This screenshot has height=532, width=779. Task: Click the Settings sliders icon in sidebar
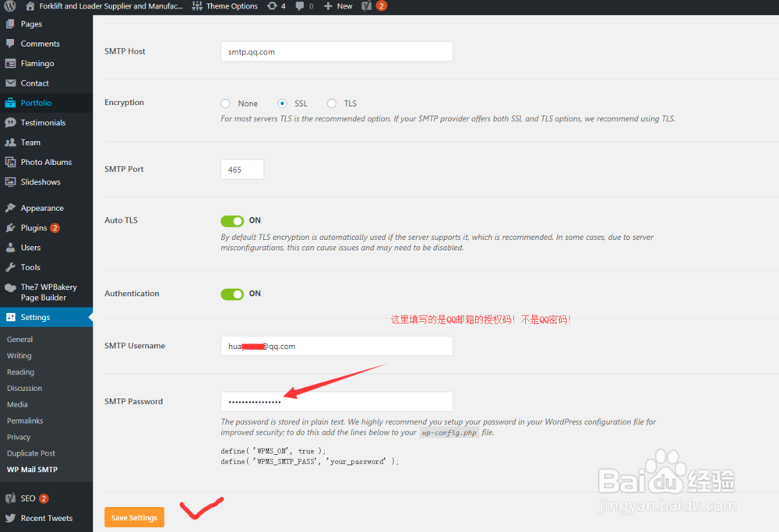click(x=10, y=317)
